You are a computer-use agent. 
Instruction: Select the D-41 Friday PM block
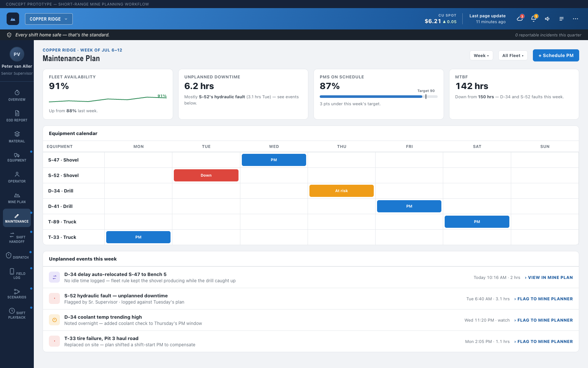(x=409, y=206)
